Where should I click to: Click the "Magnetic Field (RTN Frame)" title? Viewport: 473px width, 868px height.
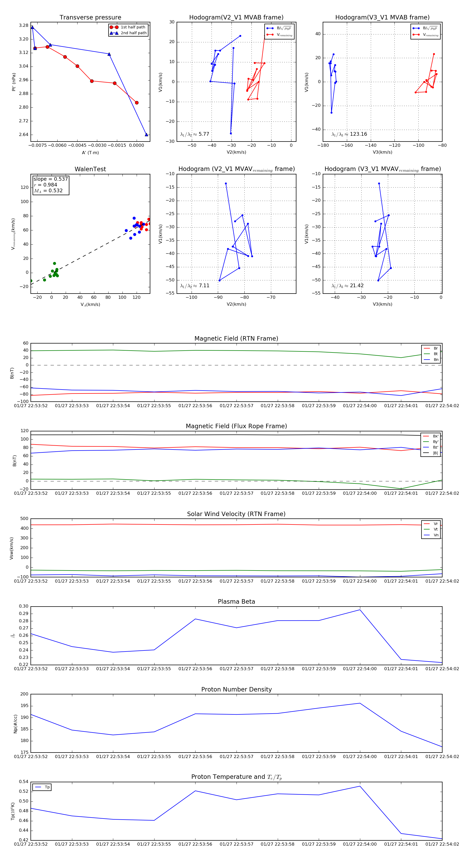coord(236,339)
